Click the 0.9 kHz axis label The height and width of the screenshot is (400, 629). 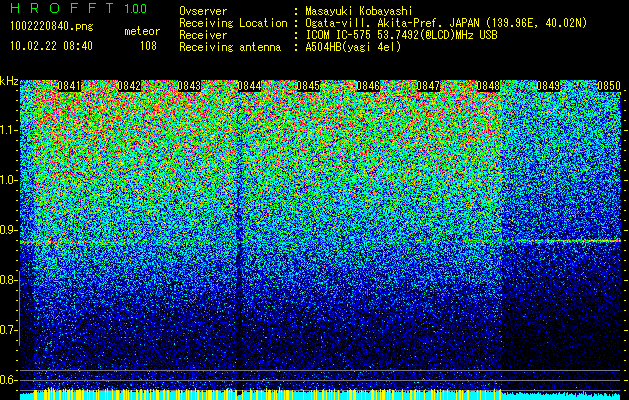click(9, 230)
